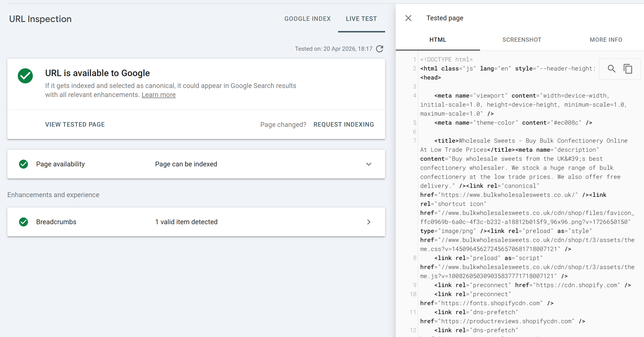Screen dimensions: 644x337
Task: Click the '1 valid item detected' Breadcrumbs row
Action: 186,222
